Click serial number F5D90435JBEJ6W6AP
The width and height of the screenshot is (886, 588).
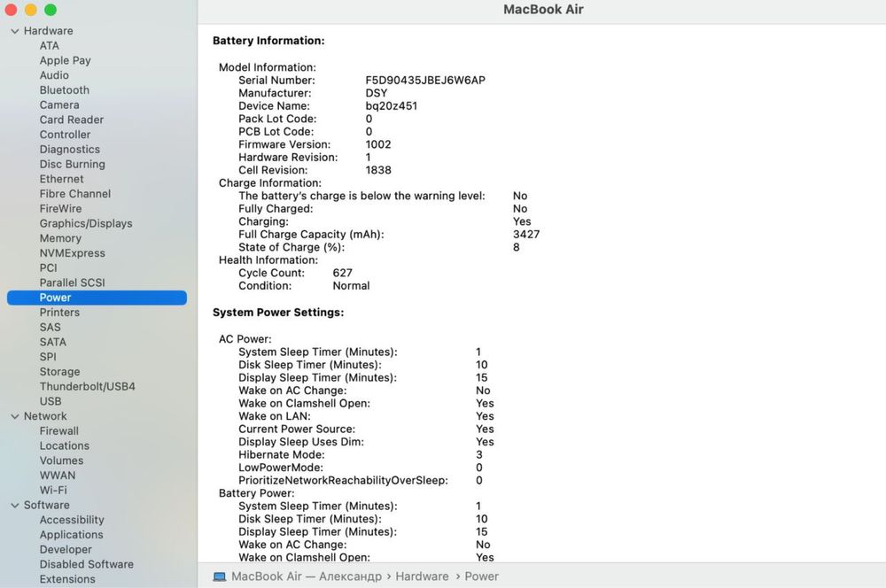(x=425, y=81)
